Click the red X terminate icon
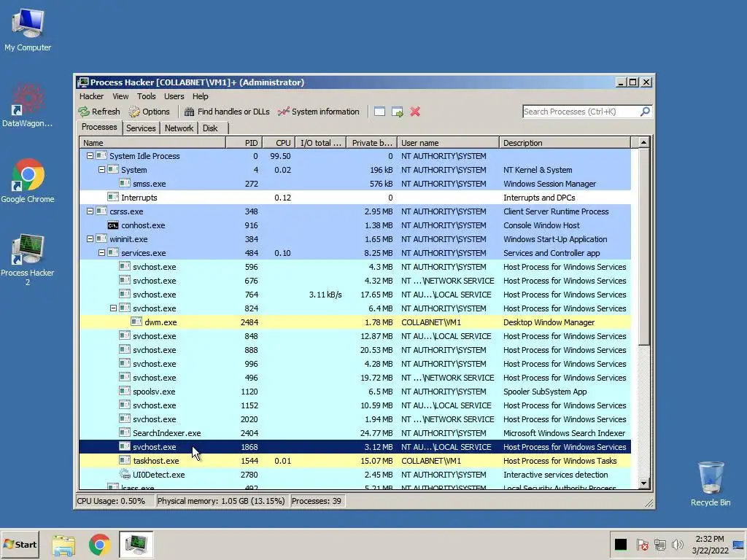 (x=415, y=112)
